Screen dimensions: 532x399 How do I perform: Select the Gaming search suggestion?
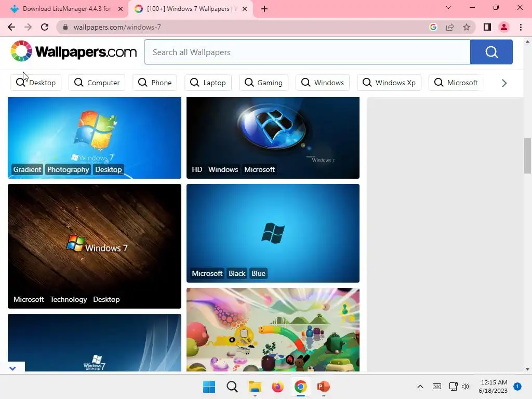coord(263,83)
